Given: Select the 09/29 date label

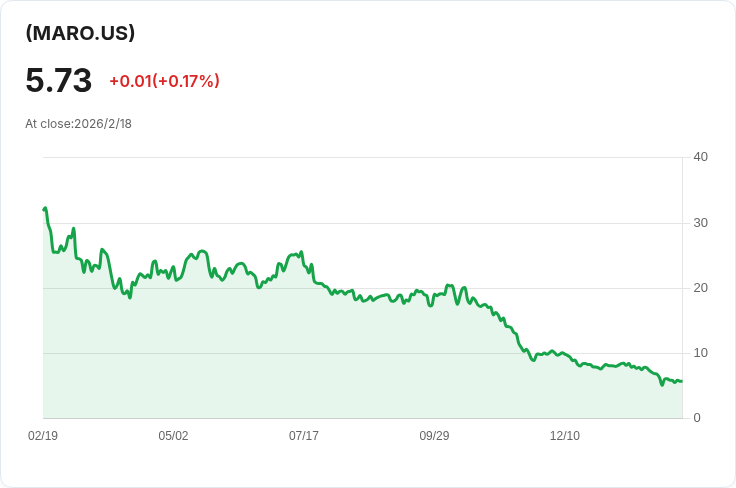Looking at the screenshot, I should 434,436.
